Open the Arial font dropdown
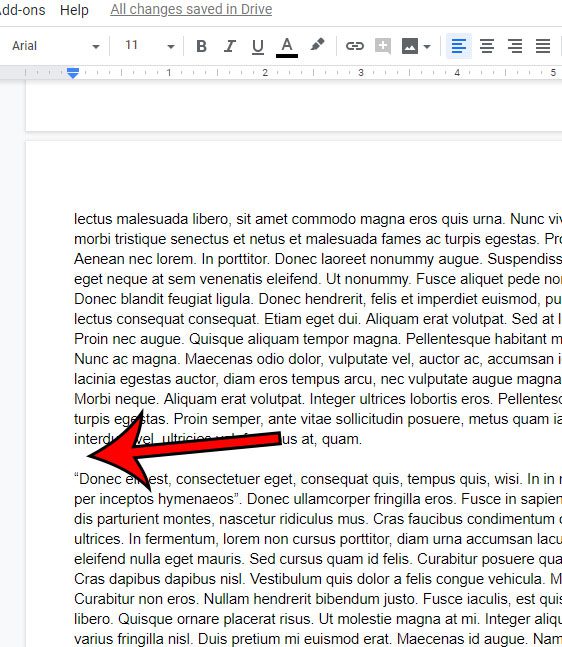The width and height of the screenshot is (562, 647). click(56, 46)
